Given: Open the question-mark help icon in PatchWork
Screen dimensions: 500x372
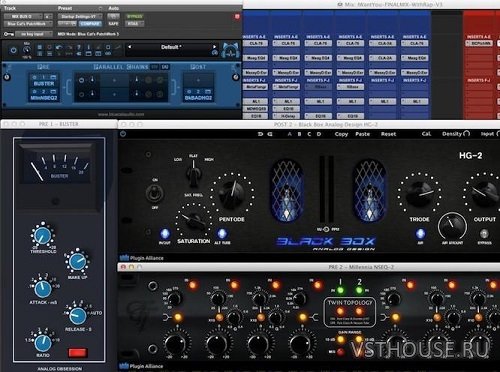Looking at the screenshot, I should pyautogui.click(x=79, y=47).
